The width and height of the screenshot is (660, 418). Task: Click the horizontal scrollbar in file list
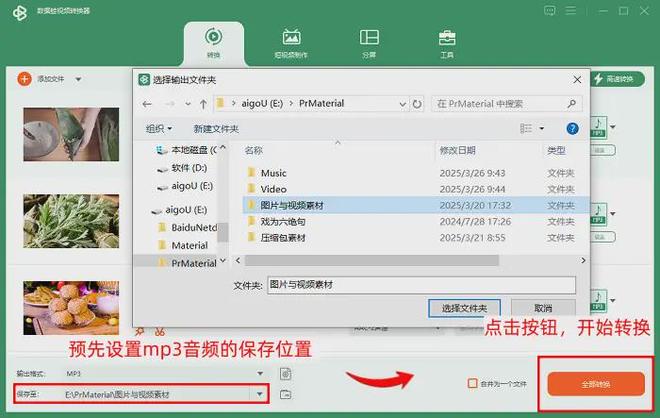372,261
